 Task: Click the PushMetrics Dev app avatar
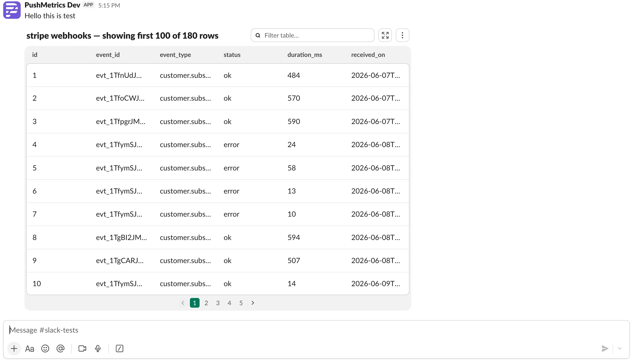12,10
